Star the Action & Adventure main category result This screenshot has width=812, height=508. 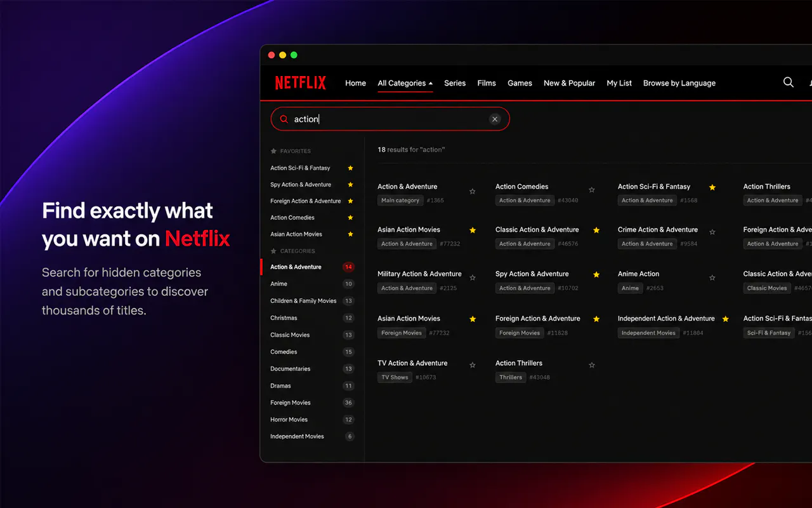point(472,191)
